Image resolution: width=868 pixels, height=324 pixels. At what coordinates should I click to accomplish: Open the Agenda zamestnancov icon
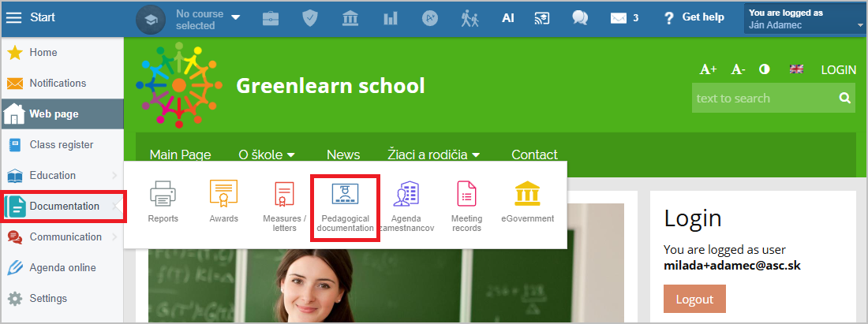click(x=407, y=194)
